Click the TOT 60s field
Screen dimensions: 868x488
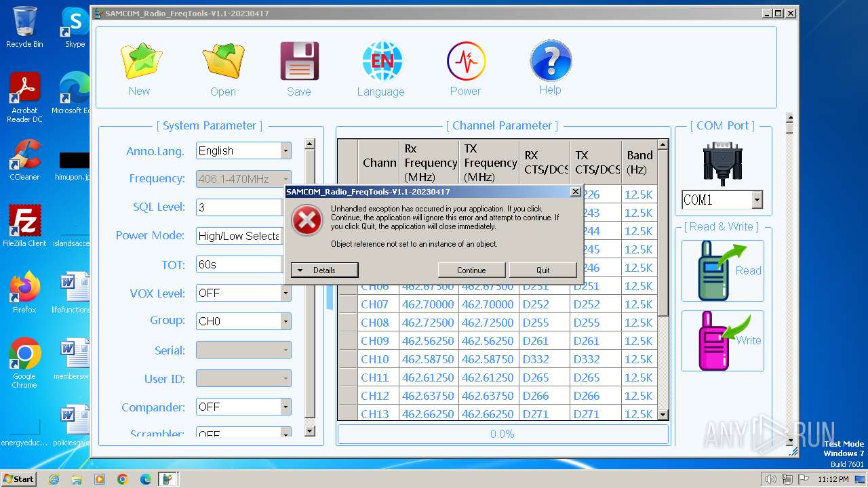pyautogui.click(x=239, y=264)
